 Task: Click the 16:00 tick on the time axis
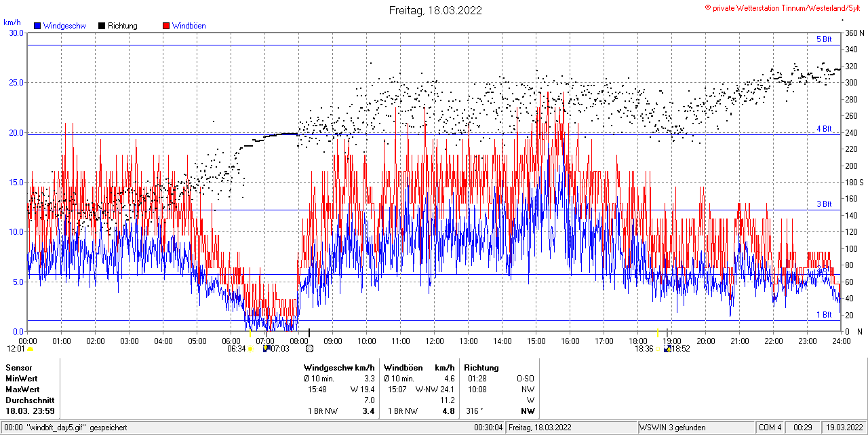pos(570,341)
